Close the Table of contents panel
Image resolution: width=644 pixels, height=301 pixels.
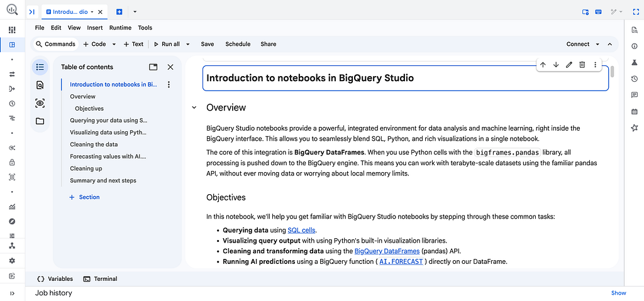click(170, 67)
